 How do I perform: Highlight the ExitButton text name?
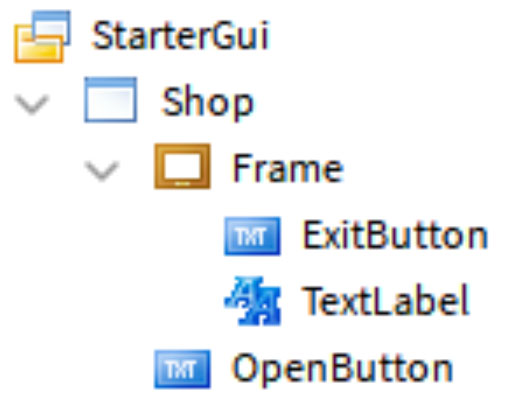click(395, 235)
